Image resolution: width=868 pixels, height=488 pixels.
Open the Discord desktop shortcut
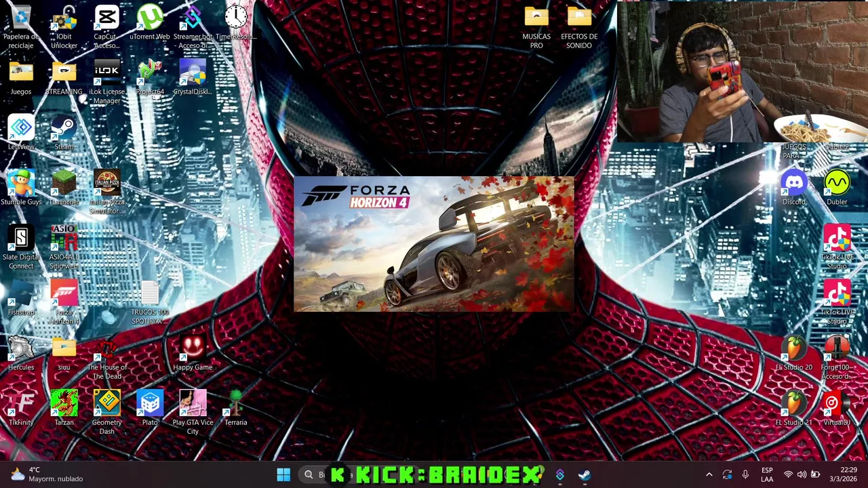794,188
